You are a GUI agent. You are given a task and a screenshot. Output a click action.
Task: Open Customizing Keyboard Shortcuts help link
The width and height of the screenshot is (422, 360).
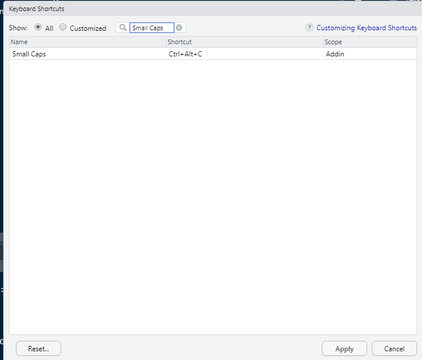366,28
